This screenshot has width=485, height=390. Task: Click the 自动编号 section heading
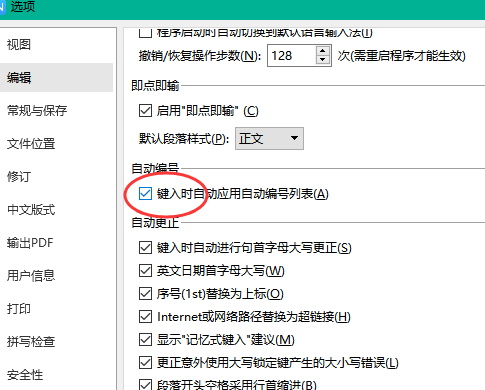(x=155, y=168)
